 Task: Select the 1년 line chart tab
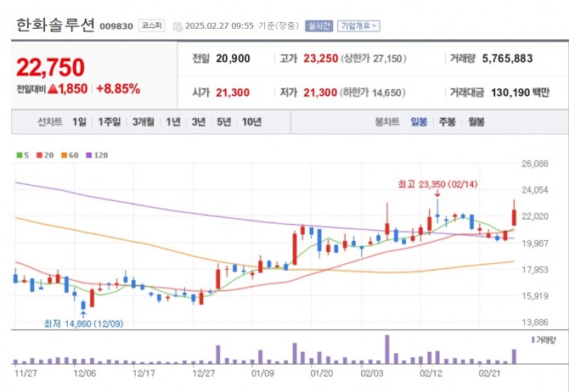pos(173,122)
